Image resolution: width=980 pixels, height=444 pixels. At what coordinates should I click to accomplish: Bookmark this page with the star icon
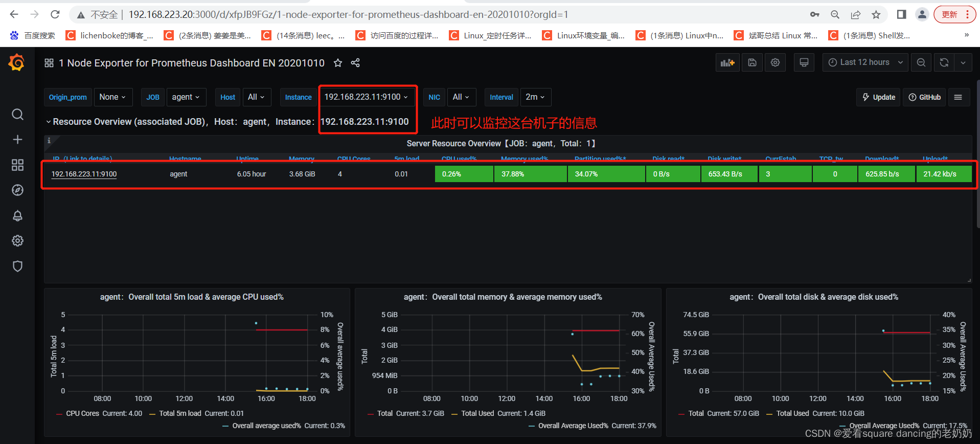click(x=876, y=14)
